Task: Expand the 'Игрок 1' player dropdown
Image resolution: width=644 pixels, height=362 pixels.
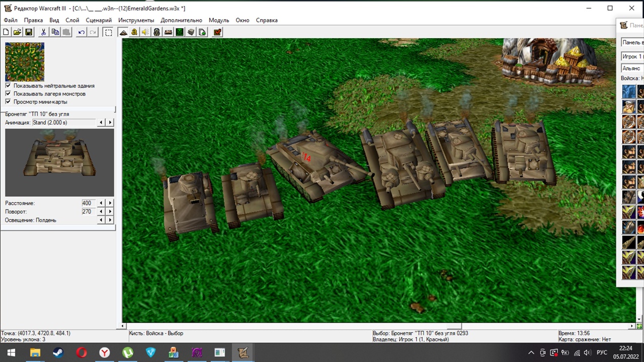Action: coord(632,56)
